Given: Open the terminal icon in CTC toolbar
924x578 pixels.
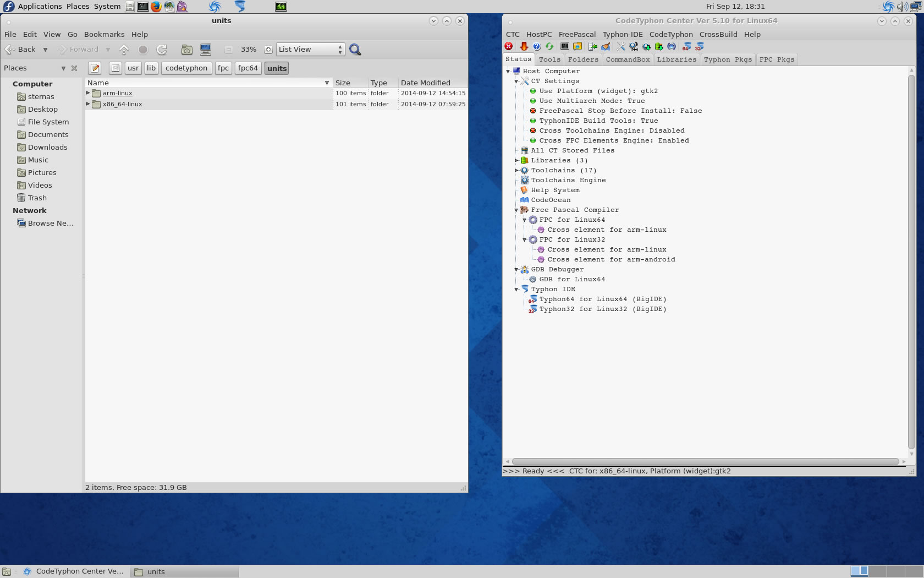Looking at the screenshot, I should coord(565,47).
